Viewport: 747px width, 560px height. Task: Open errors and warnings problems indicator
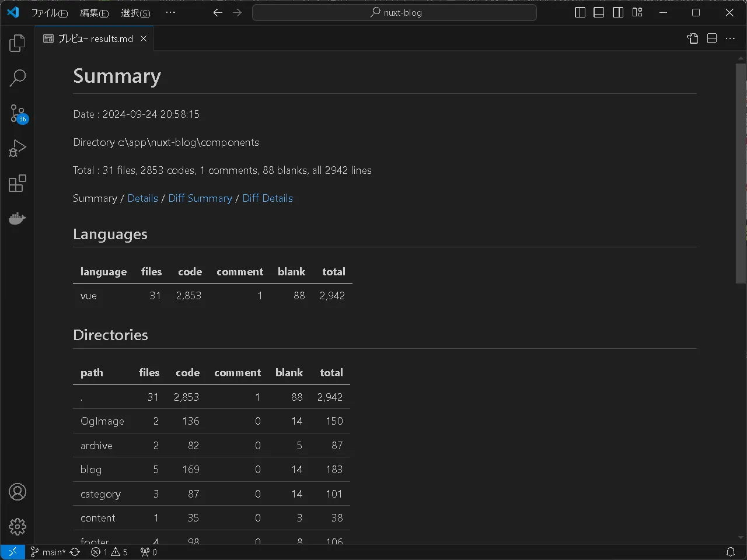pyautogui.click(x=109, y=552)
